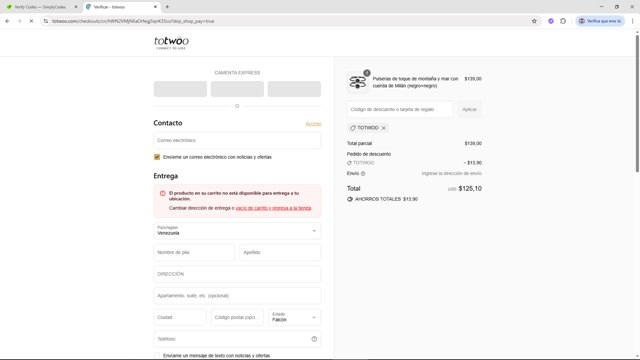
Task: Stop loading the page with the X button
Action: point(31,21)
